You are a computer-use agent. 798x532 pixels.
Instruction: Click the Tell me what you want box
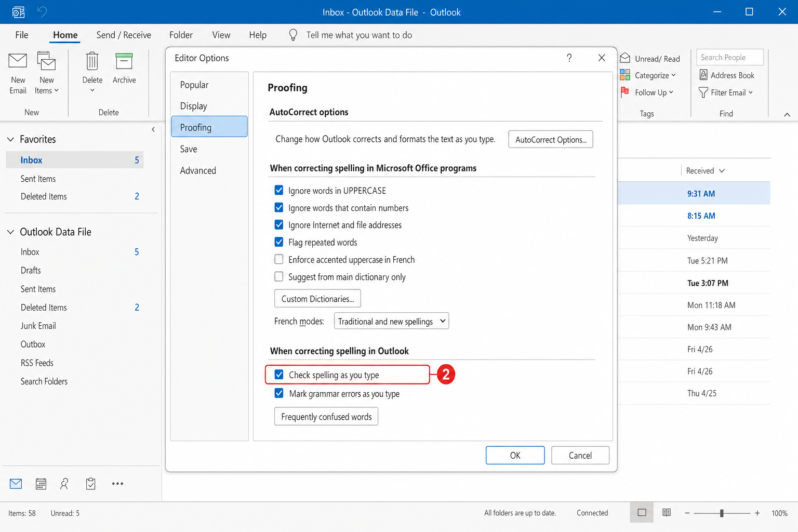click(x=359, y=35)
